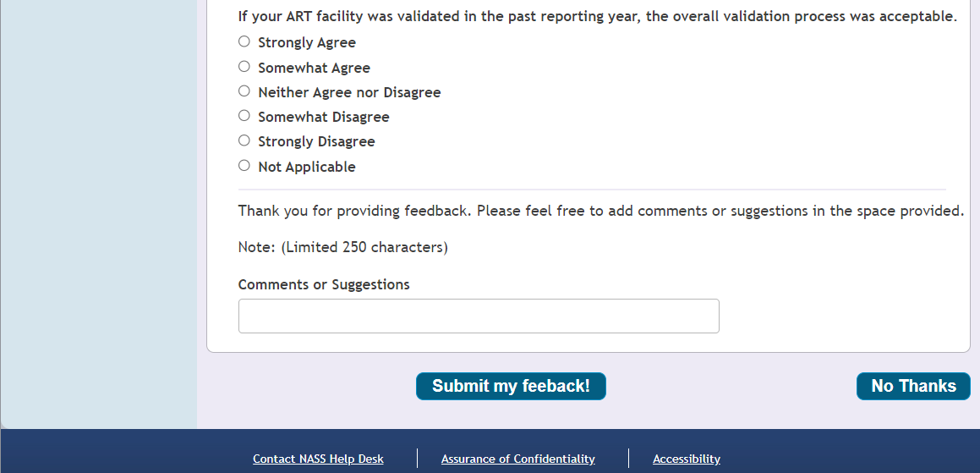Open the Contact NASS Help Desk link

pyautogui.click(x=318, y=459)
